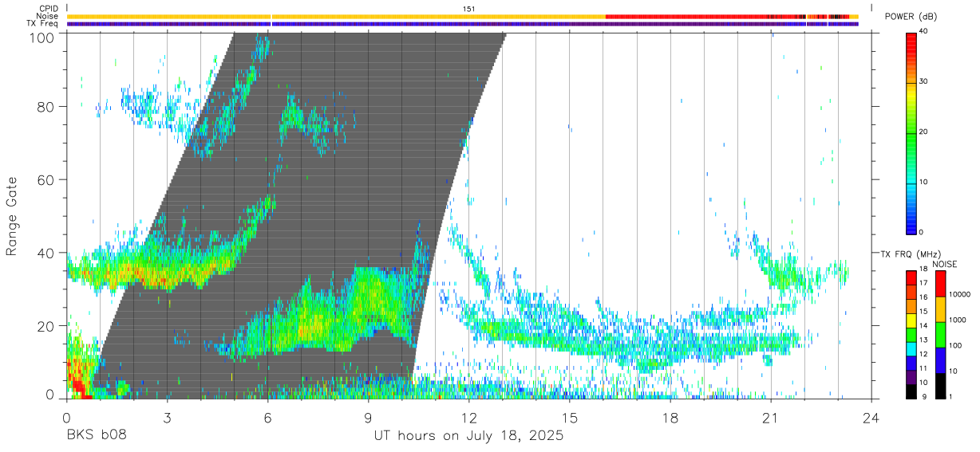The height and width of the screenshot is (452, 980).
Task: Click the POWER (dB) color bar
Action: pyautogui.click(x=911, y=132)
